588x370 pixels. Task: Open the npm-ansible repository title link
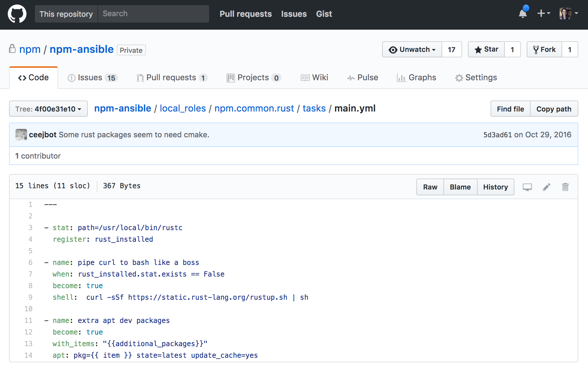click(x=82, y=49)
